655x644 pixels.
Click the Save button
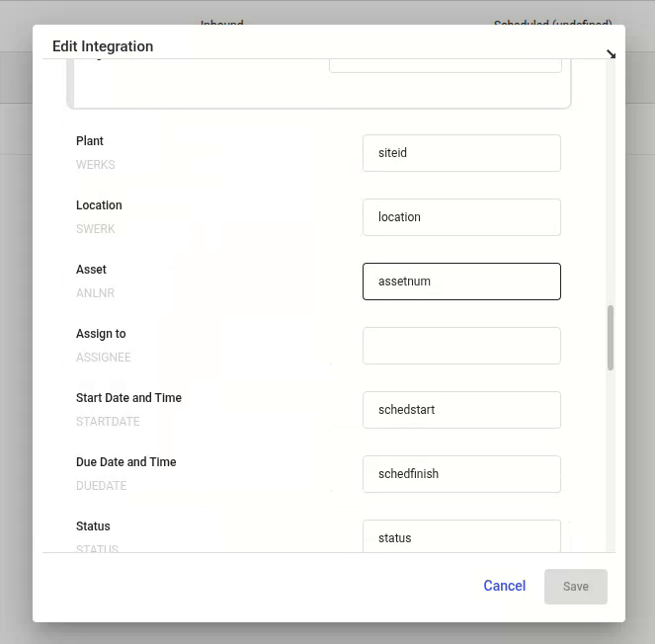tap(576, 587)
